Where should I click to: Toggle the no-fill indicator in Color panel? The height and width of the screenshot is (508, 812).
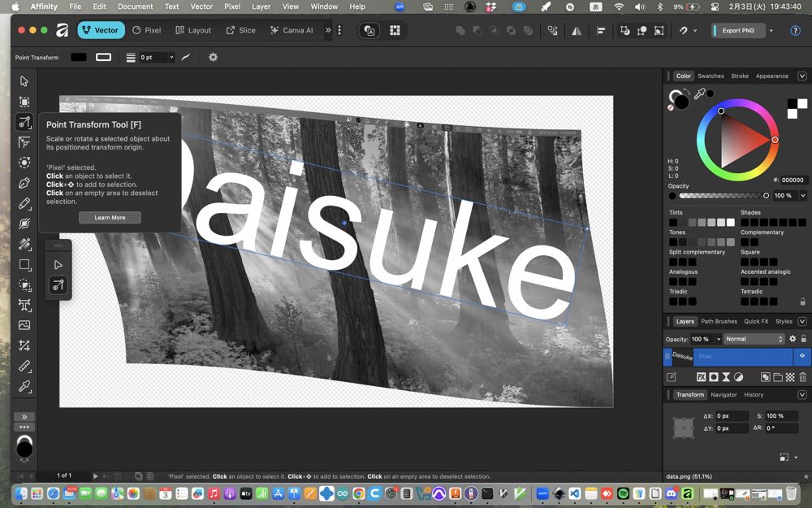click(x=671, y=107)
